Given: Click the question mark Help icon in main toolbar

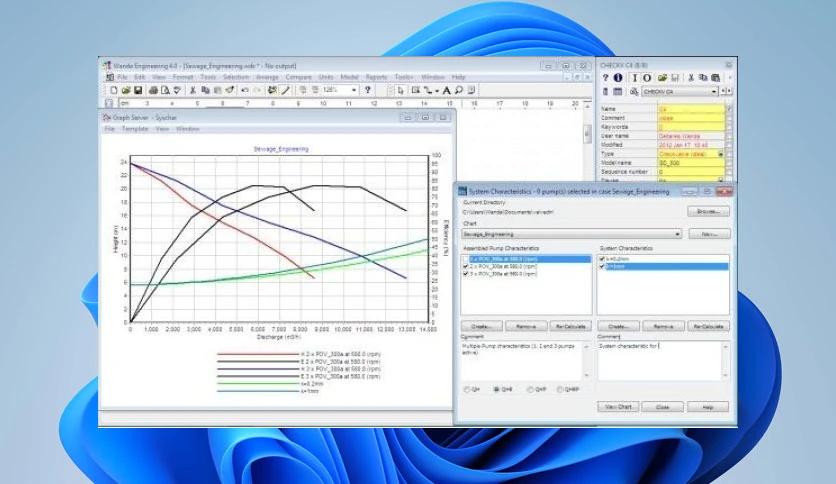Looking at the screenshot, I should [x=367, y=91].
